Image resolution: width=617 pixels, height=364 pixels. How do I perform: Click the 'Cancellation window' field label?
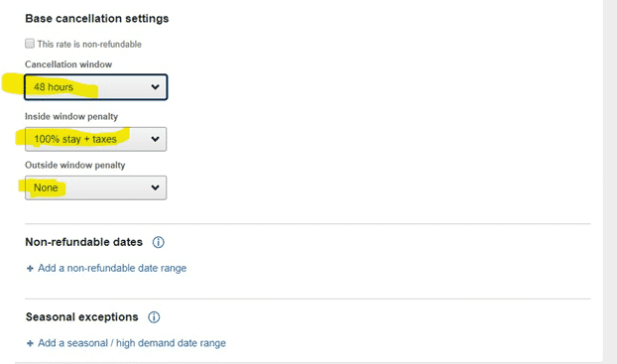[68, 64]
